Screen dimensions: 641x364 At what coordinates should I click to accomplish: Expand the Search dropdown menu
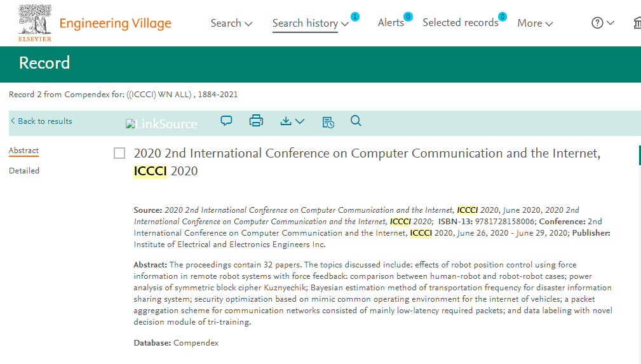[x=231, y=24]
